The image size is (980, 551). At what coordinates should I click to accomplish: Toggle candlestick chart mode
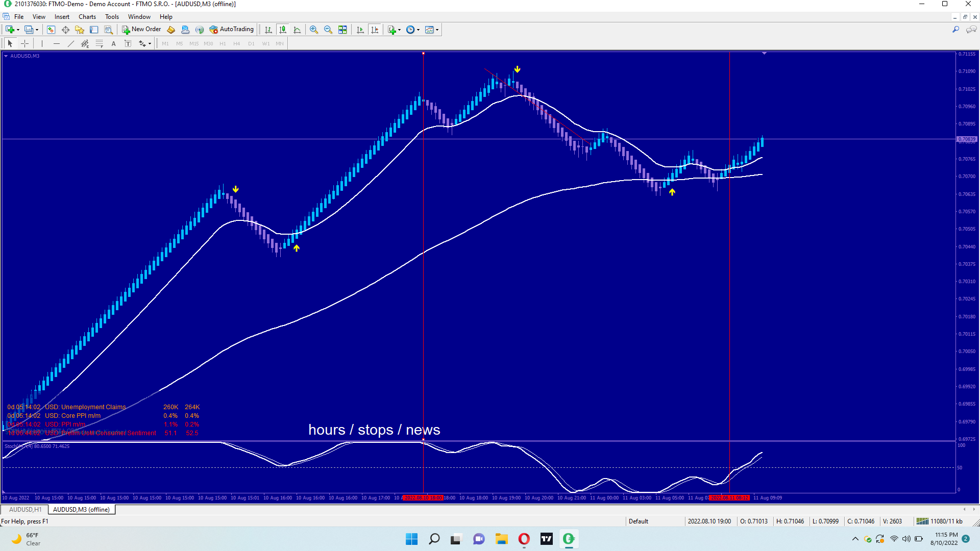coord(283,30)
